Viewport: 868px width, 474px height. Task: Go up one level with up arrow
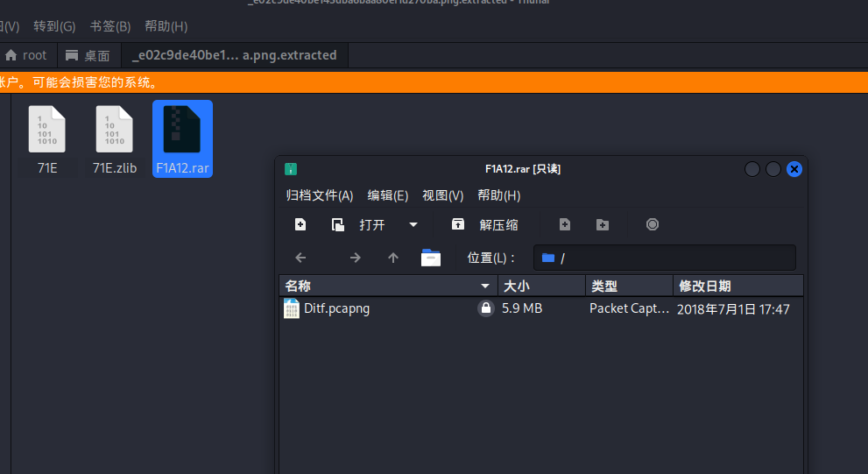pos(393,258)
